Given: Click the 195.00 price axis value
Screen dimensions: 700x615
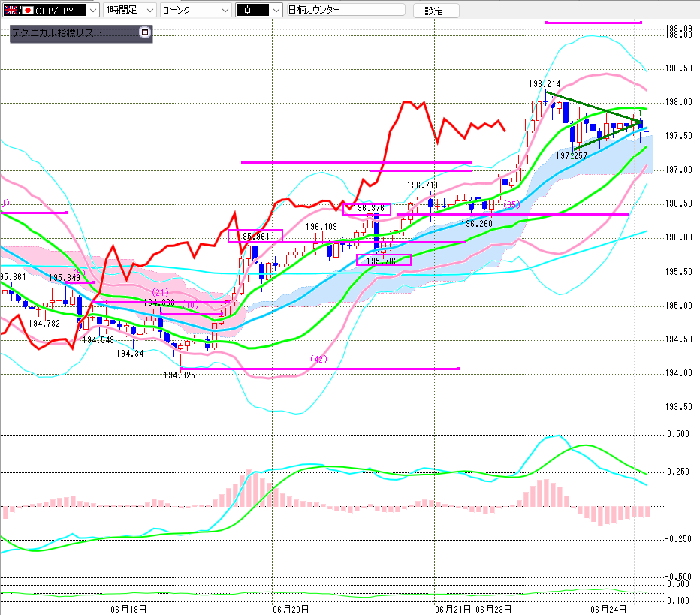Looking at the screenshot, I should [678, 306].
